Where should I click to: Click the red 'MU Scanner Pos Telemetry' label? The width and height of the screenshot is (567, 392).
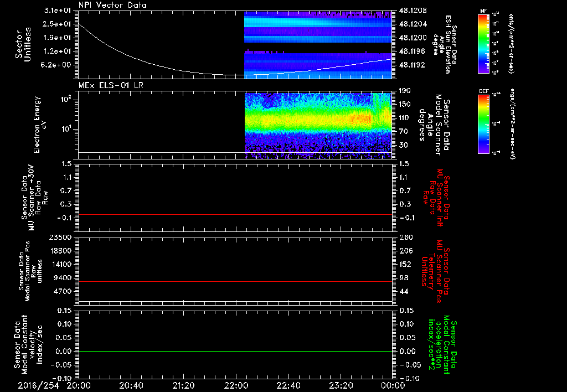pos(436,271)
